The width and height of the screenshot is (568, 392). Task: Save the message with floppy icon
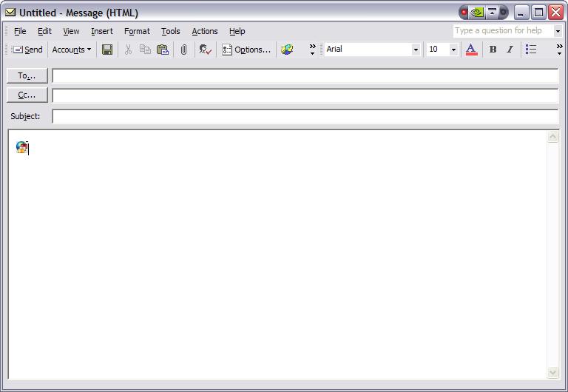(106, 50)
